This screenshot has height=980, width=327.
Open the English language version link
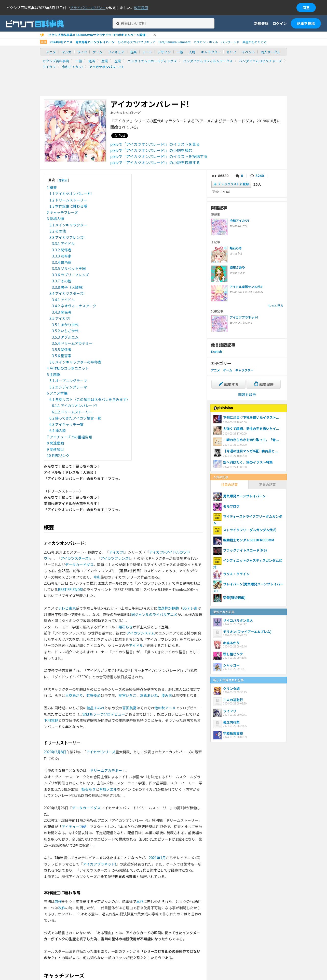(216, 352)
